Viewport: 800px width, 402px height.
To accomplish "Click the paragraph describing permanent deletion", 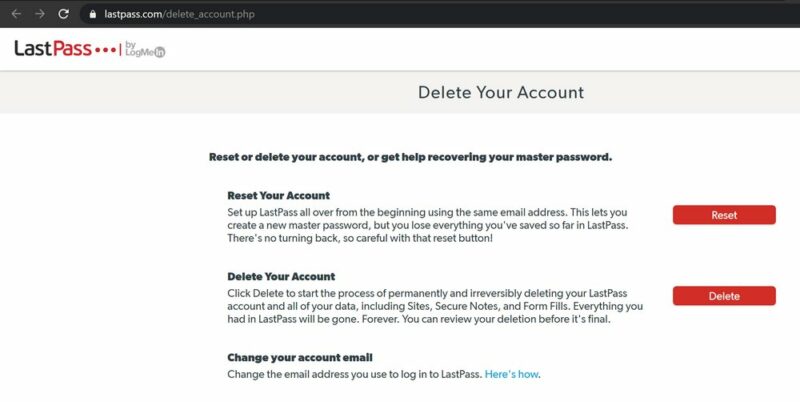I will tap(436, 307).
